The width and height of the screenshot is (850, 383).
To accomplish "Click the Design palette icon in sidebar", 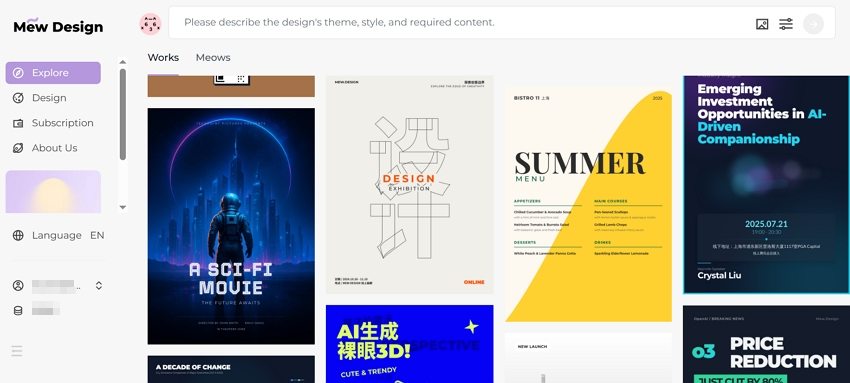I will 18,98.
